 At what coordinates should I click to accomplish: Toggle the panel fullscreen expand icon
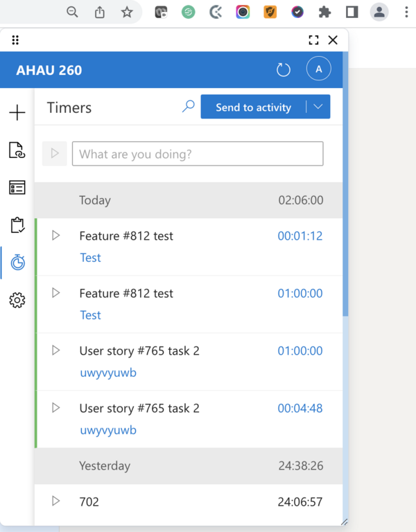(x=313, y=40)
